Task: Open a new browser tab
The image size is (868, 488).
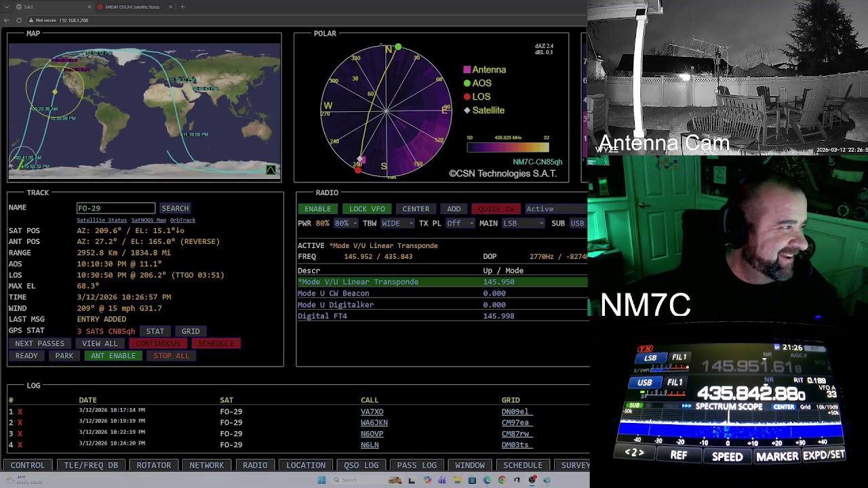Action: click(182, 7)
